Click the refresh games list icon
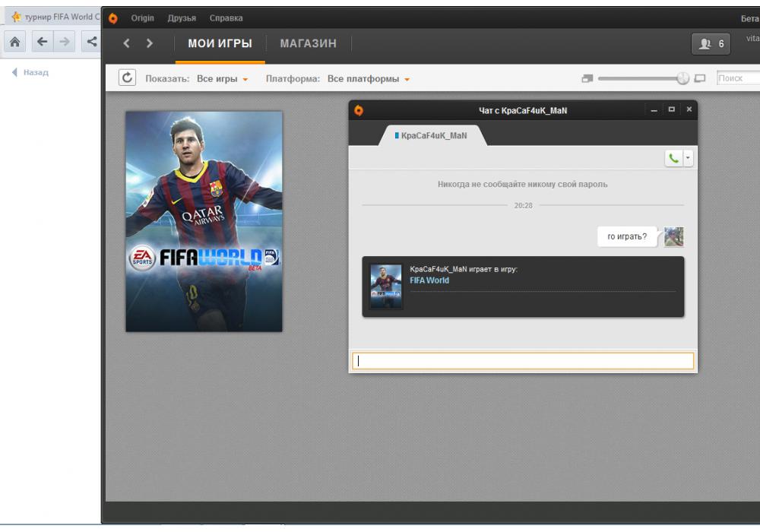The image size is (760, 532). 128,78
